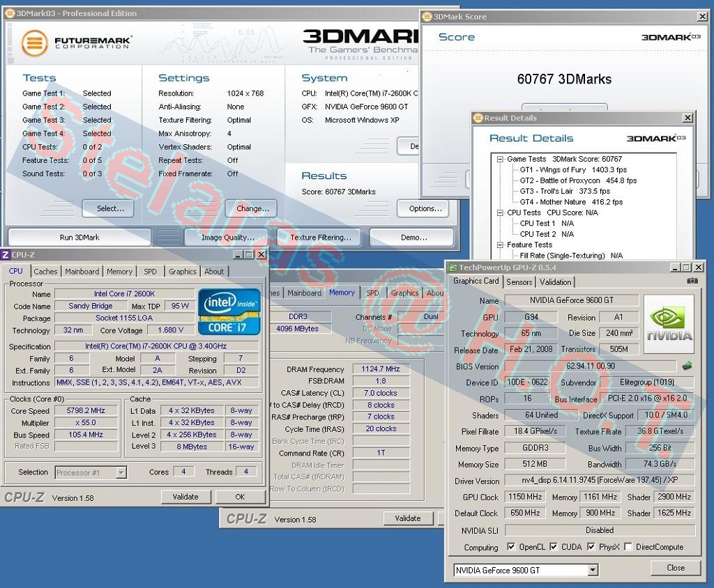
Task: Toggle the CUDA checkbox
Action: tap(553, 547)
